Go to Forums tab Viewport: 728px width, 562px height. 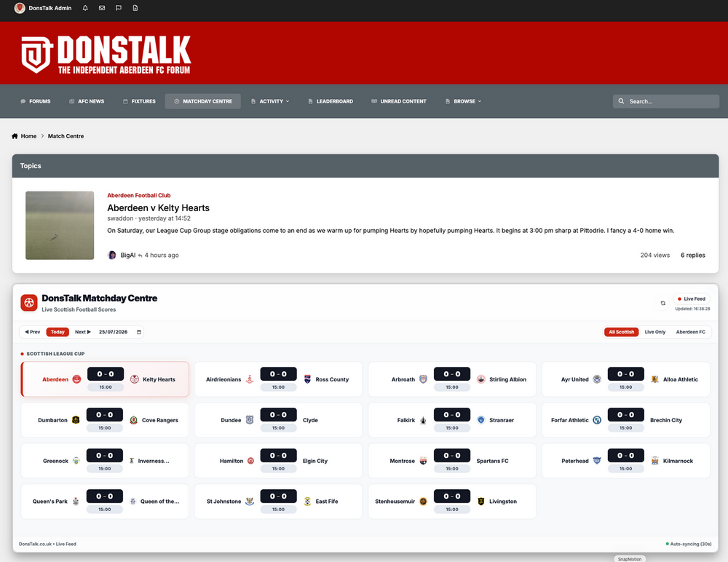(x=35, y=101)
